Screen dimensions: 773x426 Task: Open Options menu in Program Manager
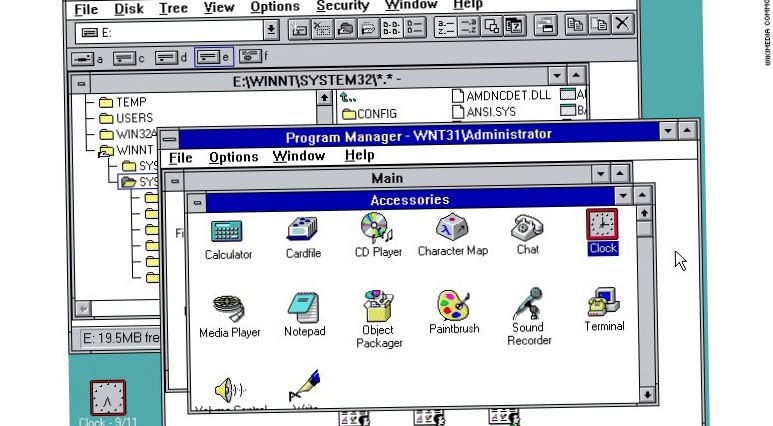tap(234, 157)
